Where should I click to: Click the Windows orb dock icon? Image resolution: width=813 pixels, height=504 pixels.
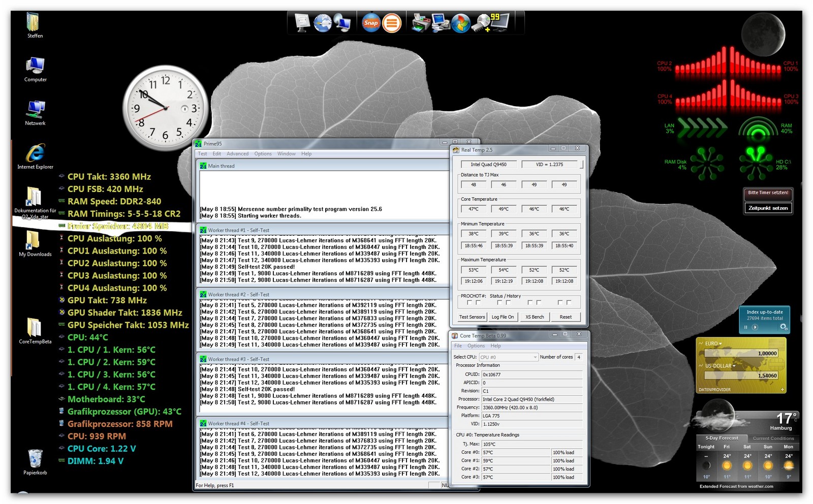click(x=461, y=23)
